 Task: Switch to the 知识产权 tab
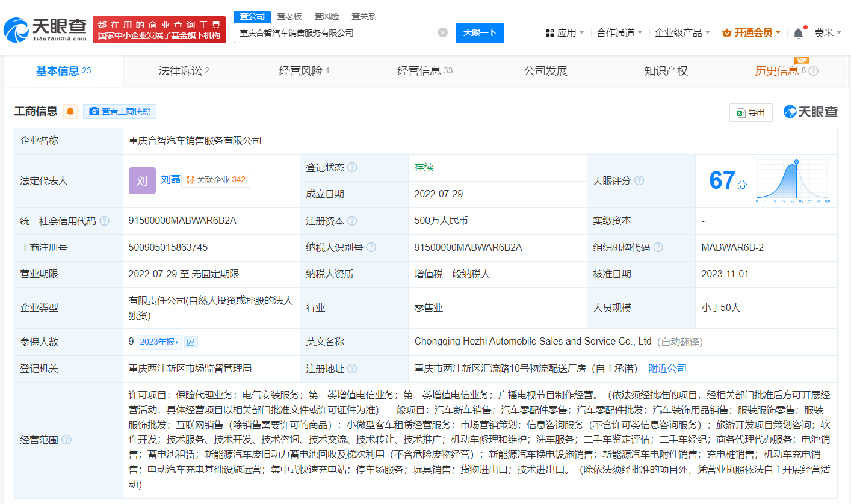665,70
